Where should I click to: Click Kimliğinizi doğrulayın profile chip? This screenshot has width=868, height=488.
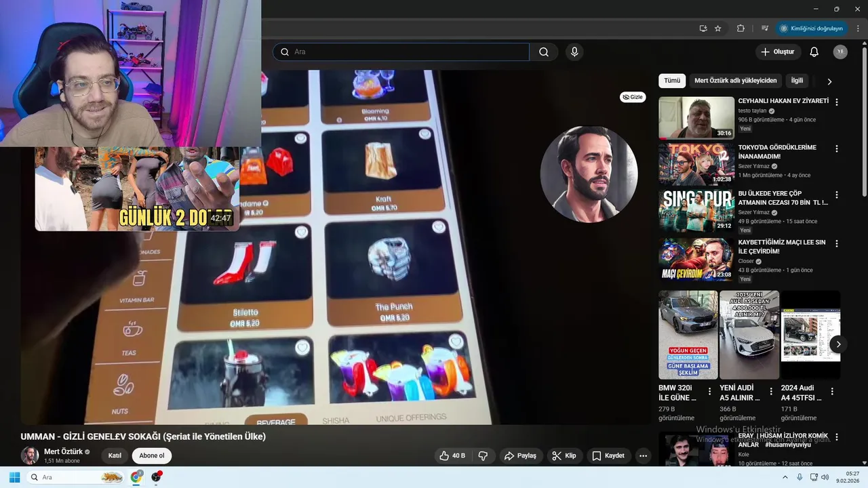tap(812, 28)
